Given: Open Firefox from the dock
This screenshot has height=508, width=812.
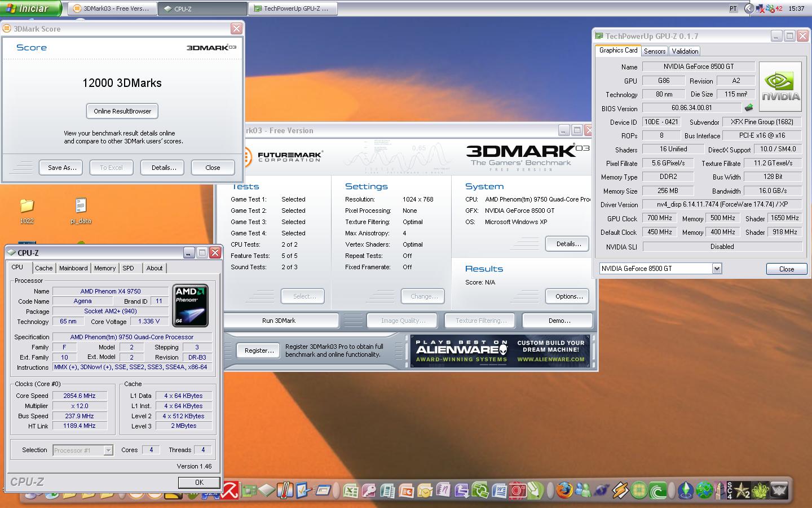Looking at the screenshot, I should 564,490.
